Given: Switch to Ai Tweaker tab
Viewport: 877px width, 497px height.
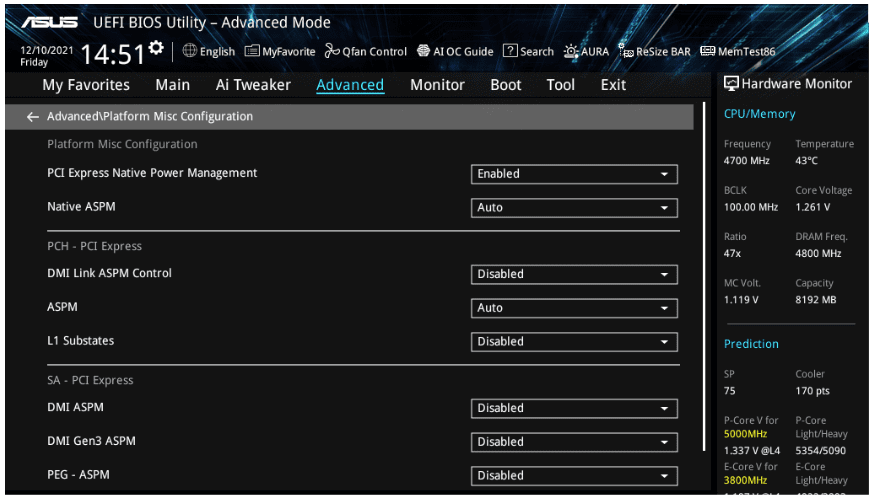Looking at the screenshot, I should coord(253,85).
